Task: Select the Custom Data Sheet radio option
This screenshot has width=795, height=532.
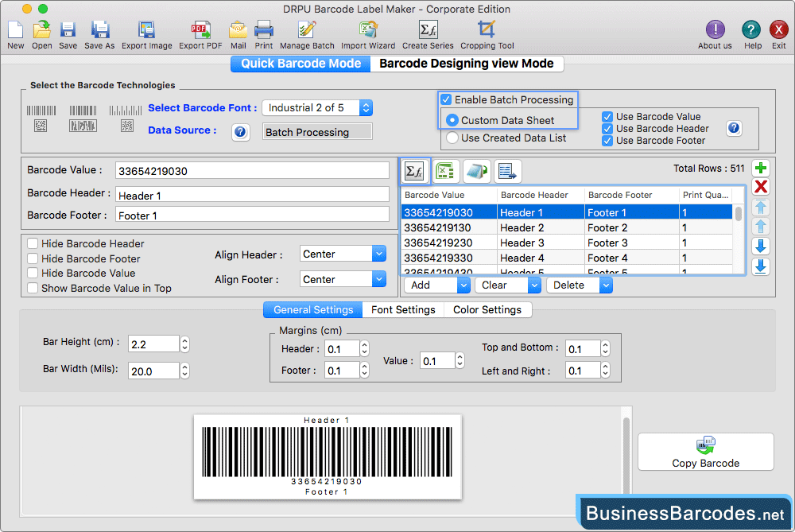Action: tap(452, 120)
